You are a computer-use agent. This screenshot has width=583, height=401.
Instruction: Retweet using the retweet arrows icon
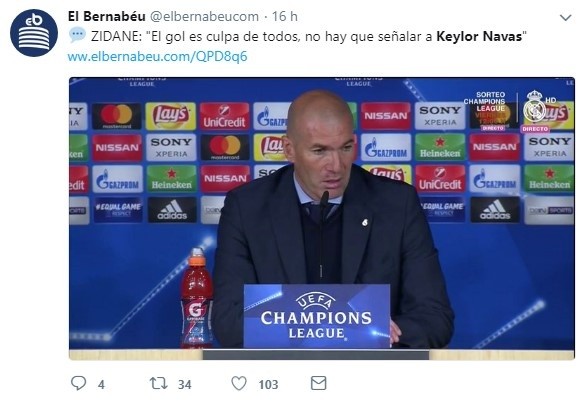point(158,383)
